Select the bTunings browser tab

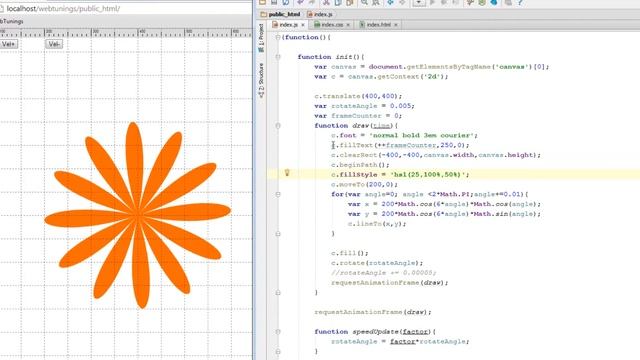pos(11,21)
